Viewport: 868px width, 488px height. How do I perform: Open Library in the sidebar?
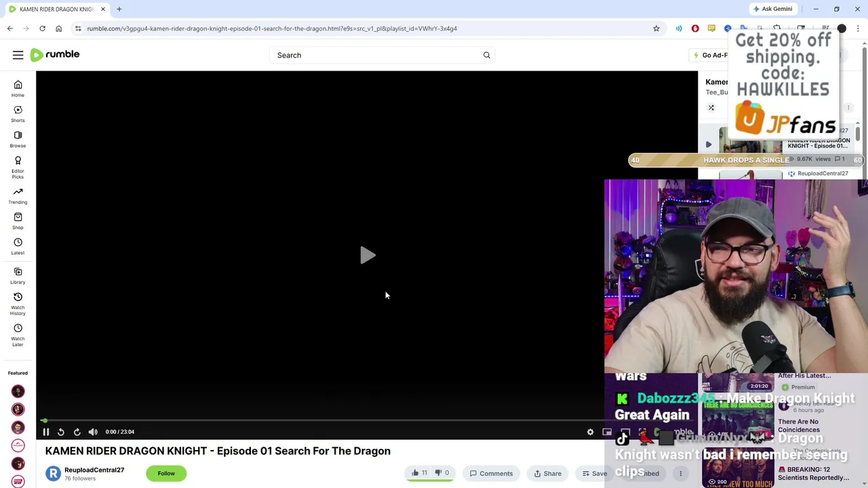pos(18,276)
